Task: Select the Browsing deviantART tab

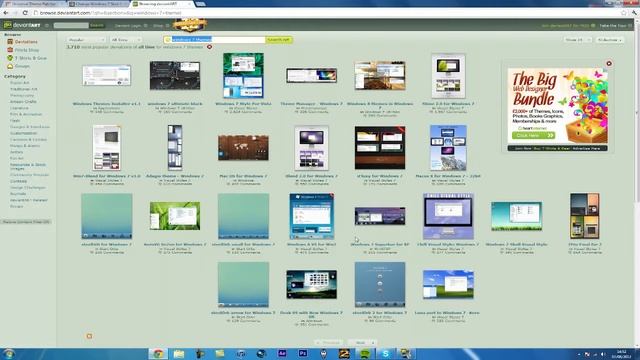Action: tap(162, 4)
